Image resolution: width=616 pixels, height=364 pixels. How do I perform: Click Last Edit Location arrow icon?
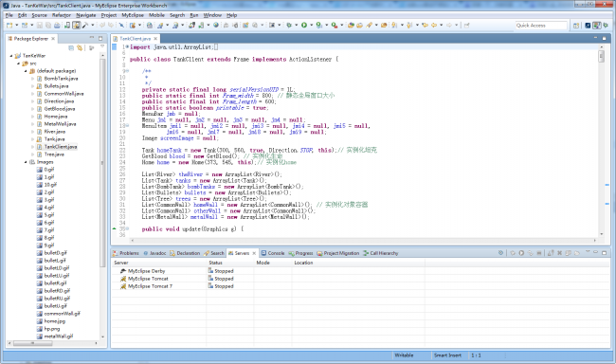coord(426,26)
